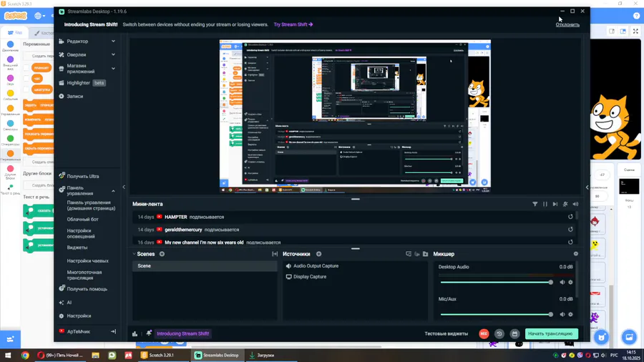This screenshot has height=362, width=644.
Task: Collapse the left sidebar with arrow handle
Action: pyautogui.click(x=124, y=187)
